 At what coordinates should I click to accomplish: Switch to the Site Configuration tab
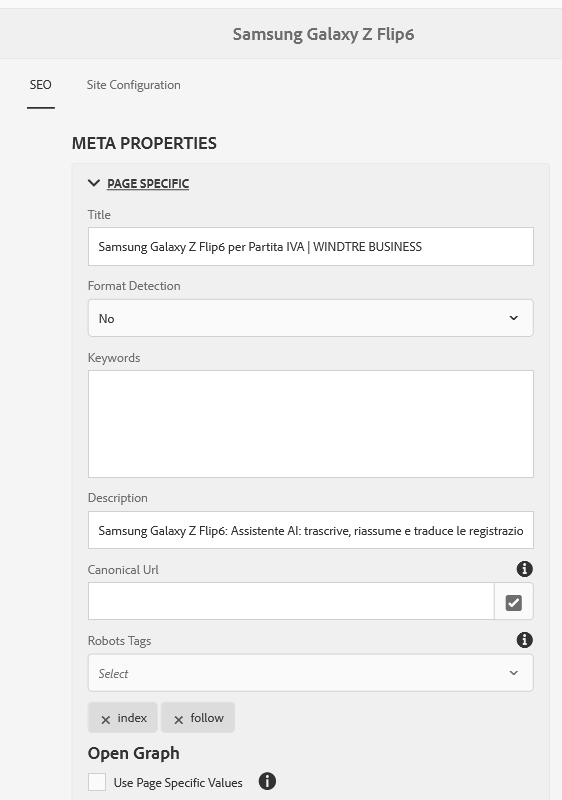[134, 85]
